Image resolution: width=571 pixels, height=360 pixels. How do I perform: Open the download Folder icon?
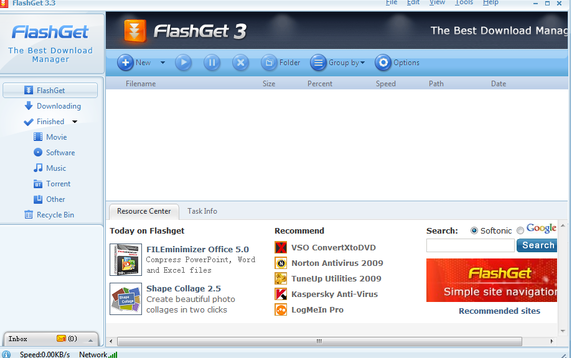269,63
